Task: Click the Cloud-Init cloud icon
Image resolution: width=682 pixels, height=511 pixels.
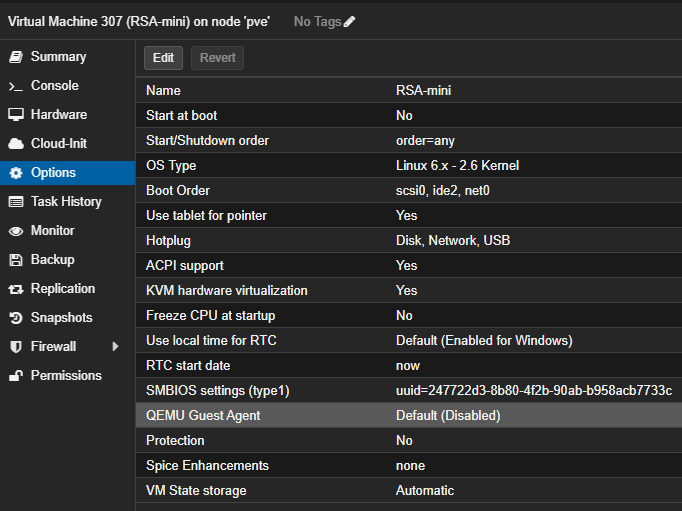Action: 15,144
